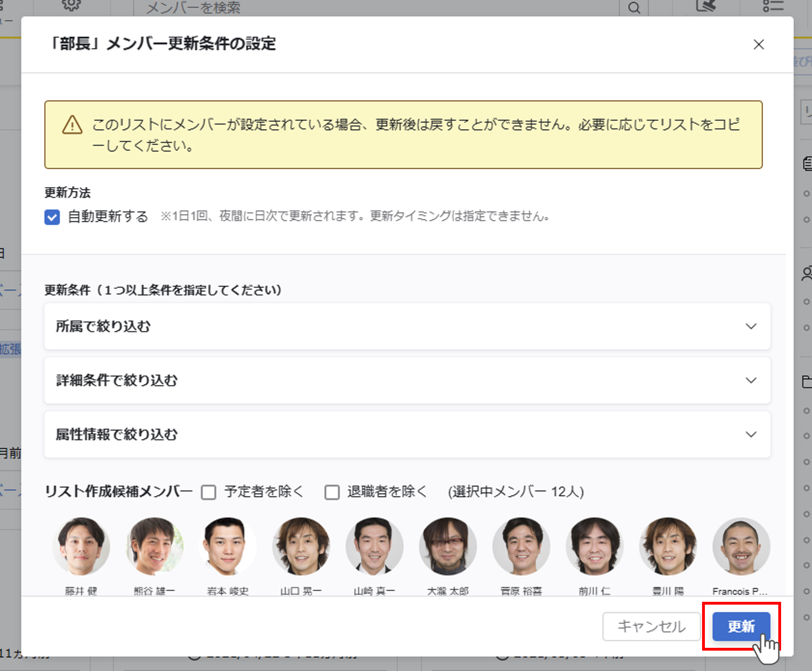Check the 退職者を除く checkbox

pyautogui.click(x=332, y=492)
